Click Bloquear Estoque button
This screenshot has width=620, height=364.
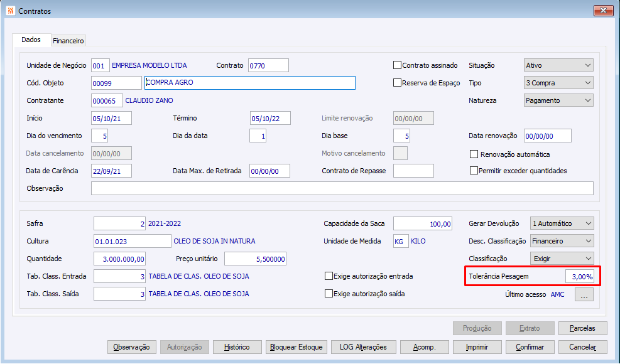[296, 347]
